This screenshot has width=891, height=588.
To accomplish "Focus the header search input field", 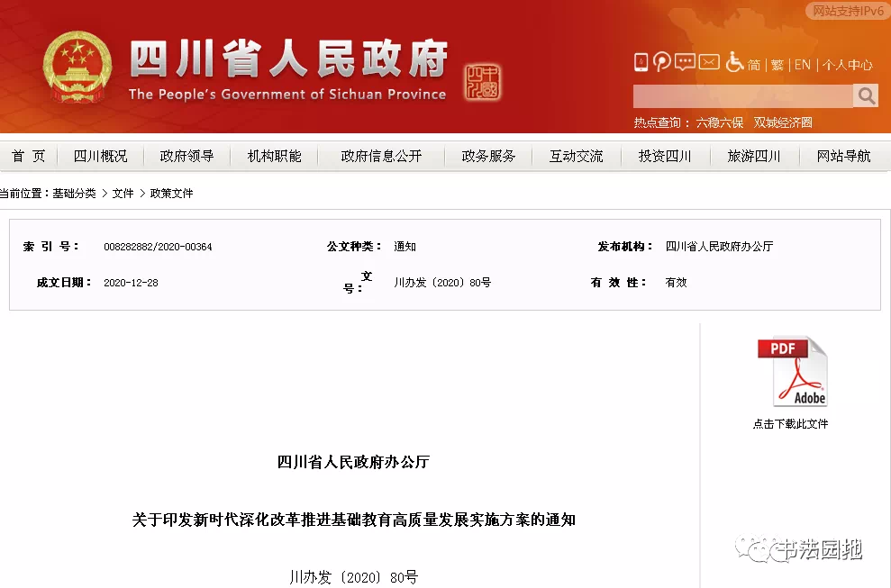I will point(742,95).
